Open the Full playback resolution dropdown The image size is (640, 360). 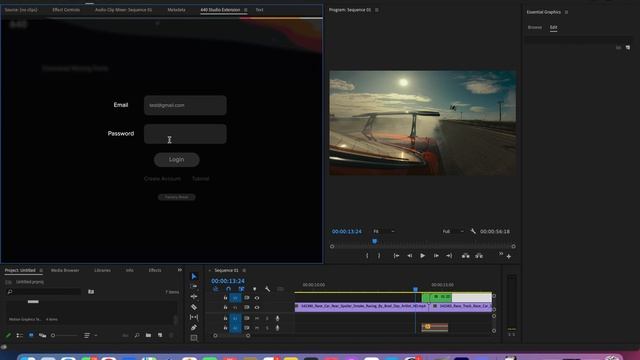453,231
